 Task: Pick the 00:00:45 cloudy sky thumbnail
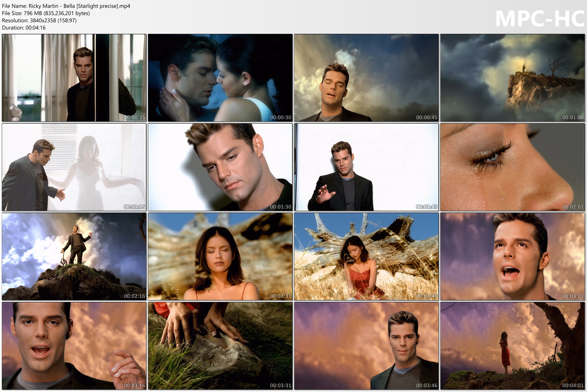(x=366, y=78)
